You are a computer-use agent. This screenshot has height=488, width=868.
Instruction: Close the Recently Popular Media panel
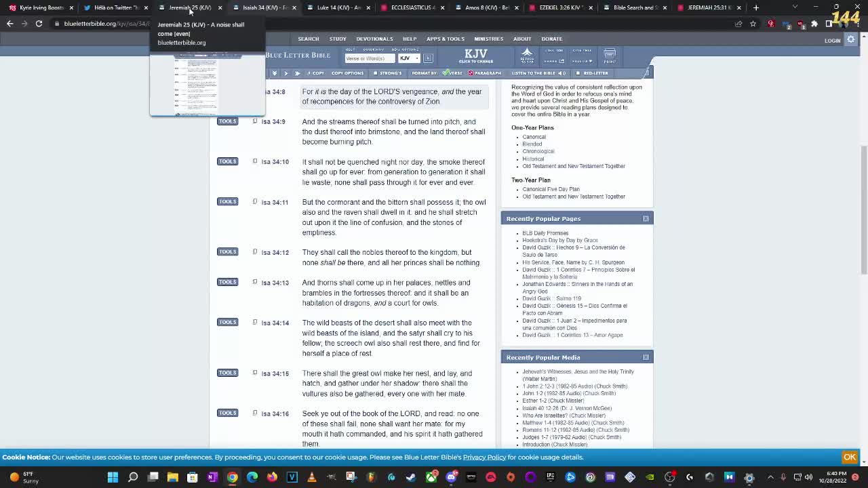(646, 357)
